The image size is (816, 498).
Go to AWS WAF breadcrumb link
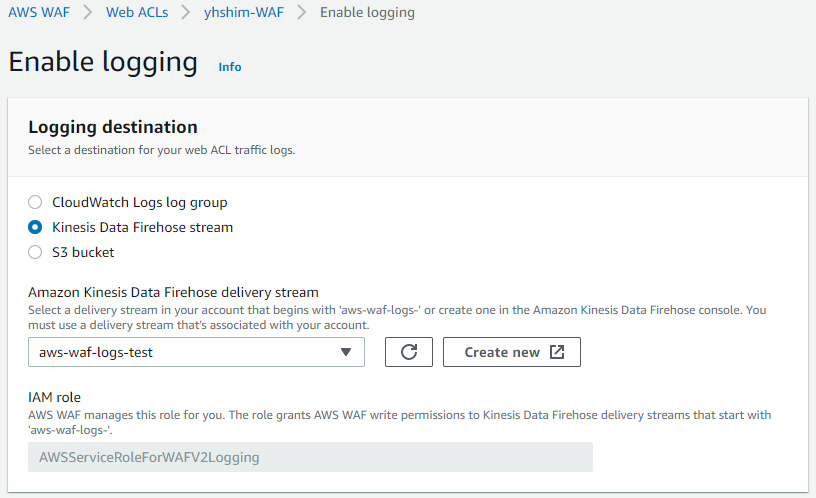[39, 12]
